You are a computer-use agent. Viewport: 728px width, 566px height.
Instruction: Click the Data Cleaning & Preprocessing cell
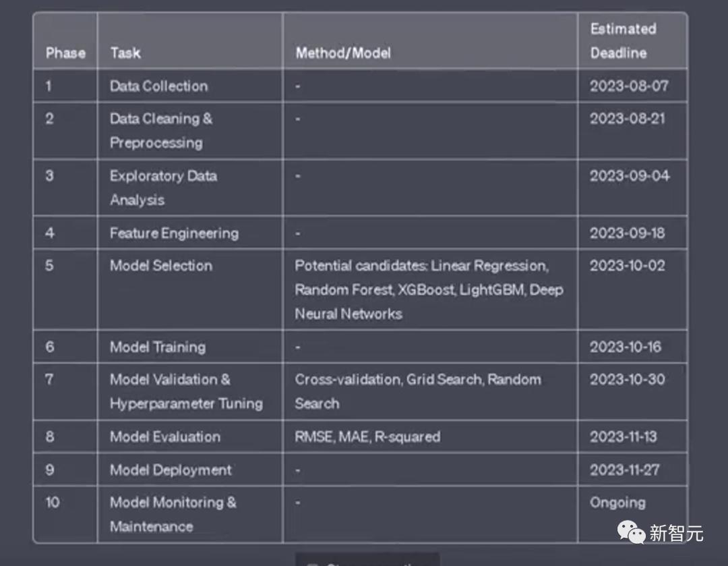161,130
